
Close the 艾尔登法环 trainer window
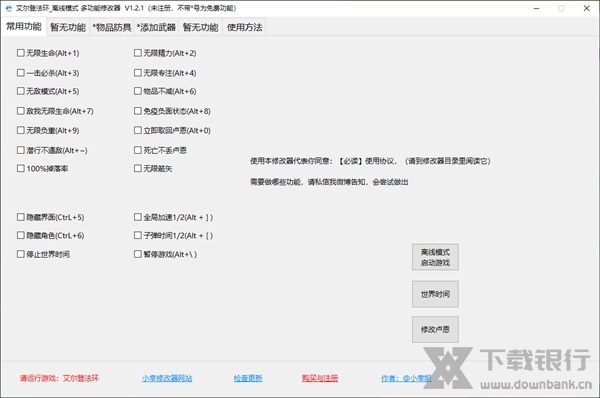point(587,8)
